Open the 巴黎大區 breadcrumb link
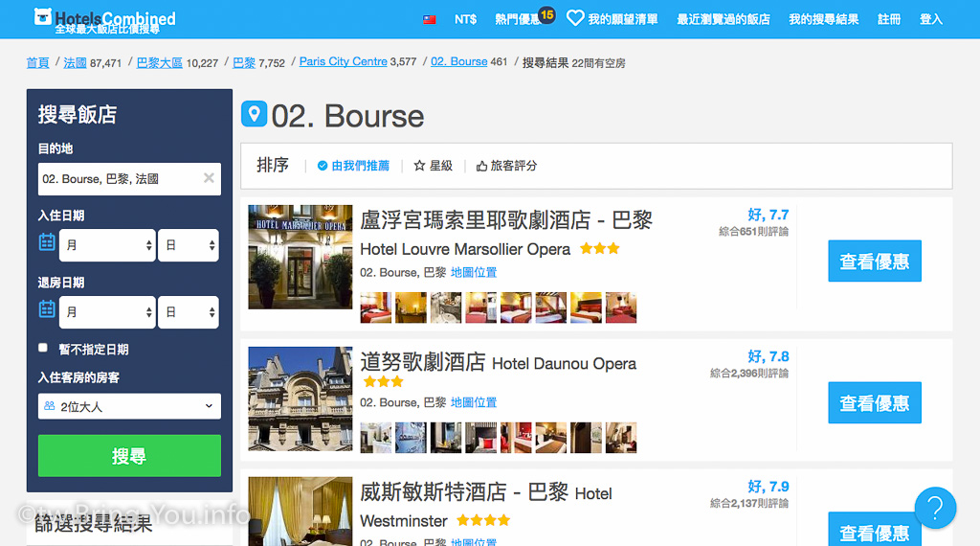Image resolution: width=980 pixels, height=546 pixels. (x=160, y=62)
